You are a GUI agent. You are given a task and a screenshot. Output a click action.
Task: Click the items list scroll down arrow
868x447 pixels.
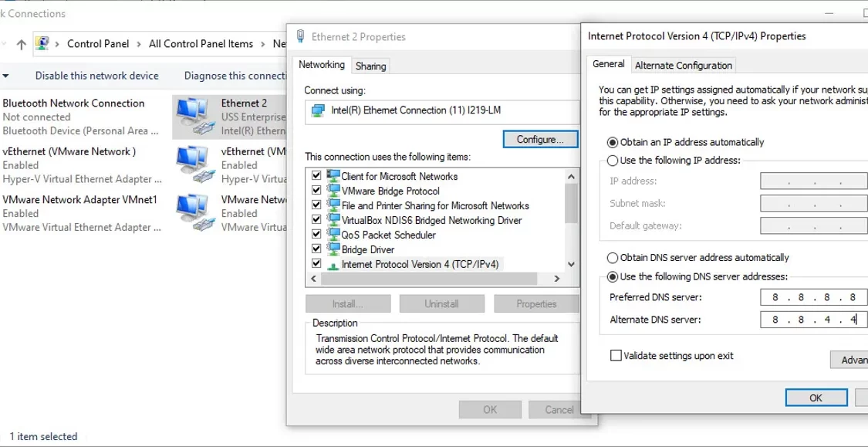[x=571, y=265]
